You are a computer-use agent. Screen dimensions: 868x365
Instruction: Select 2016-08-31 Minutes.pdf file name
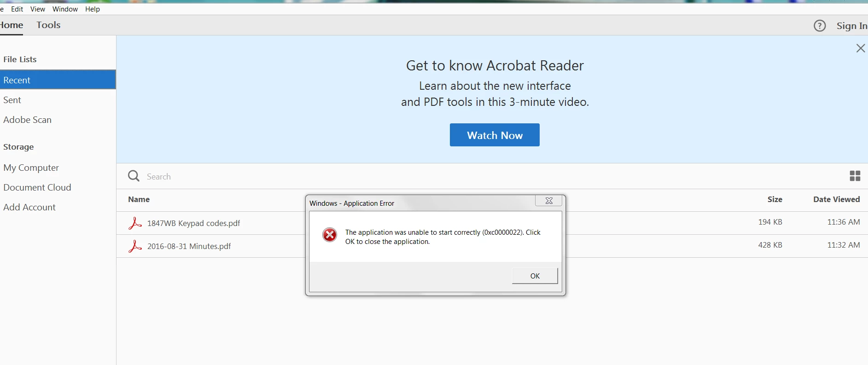coord(189,246)
